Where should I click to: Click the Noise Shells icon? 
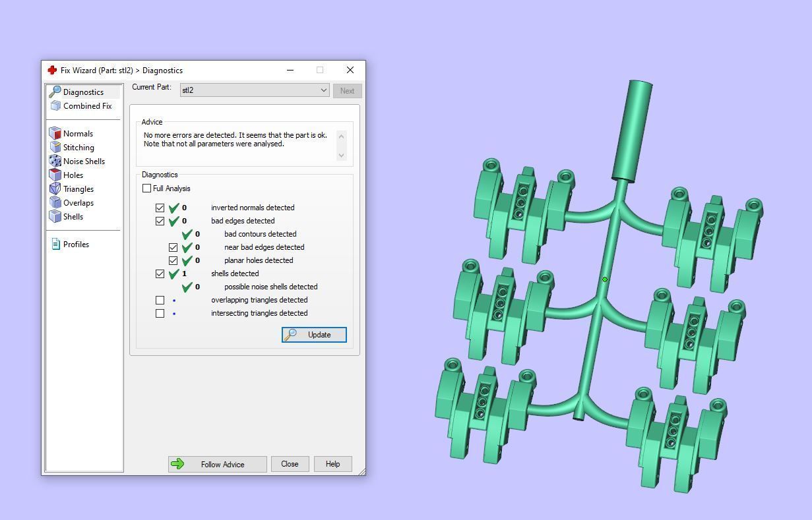click(55, 161)
